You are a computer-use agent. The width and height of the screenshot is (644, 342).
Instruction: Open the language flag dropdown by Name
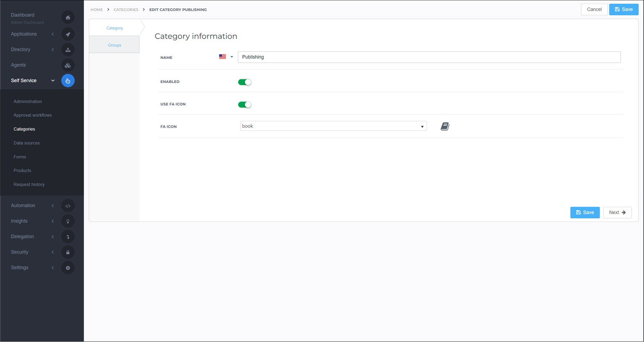point(226,57)
